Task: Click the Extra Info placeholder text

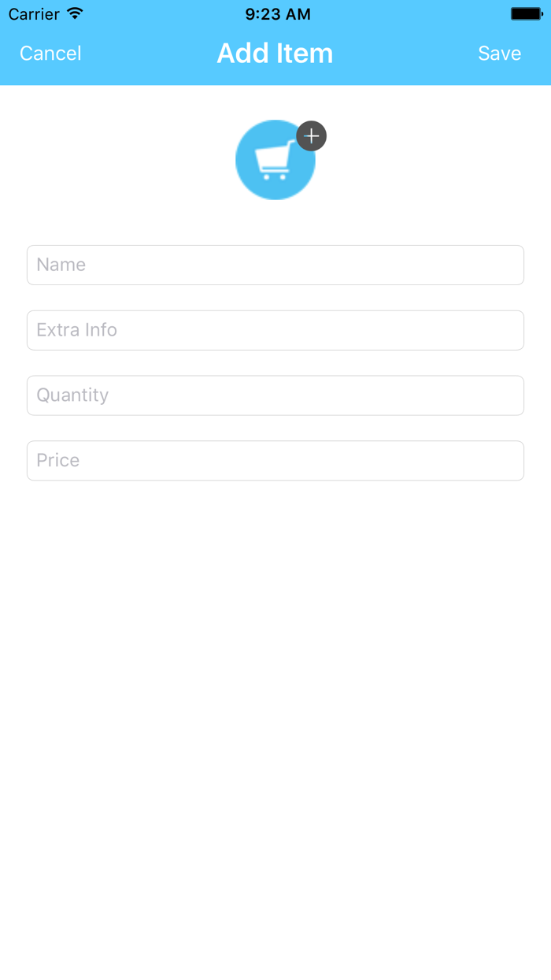Action: tap(76, 329)
